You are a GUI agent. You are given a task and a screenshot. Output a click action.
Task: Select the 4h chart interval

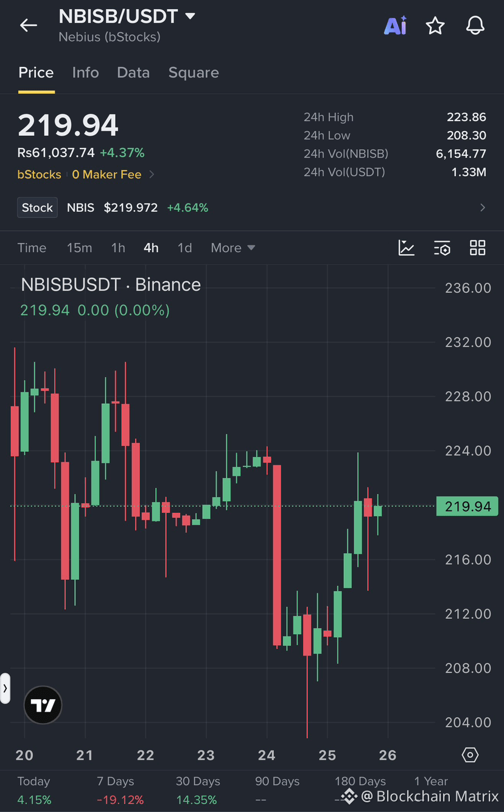[151, 248]
